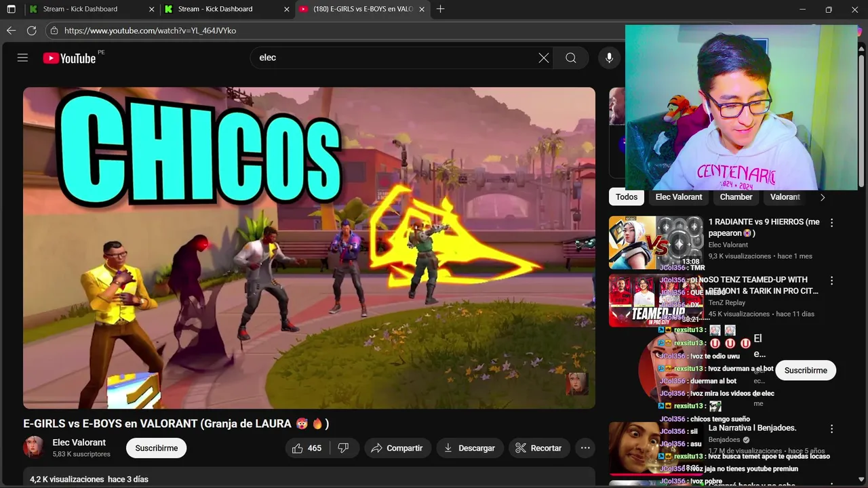Click 4,2 K visualizaciones description text

pos(66,479)
